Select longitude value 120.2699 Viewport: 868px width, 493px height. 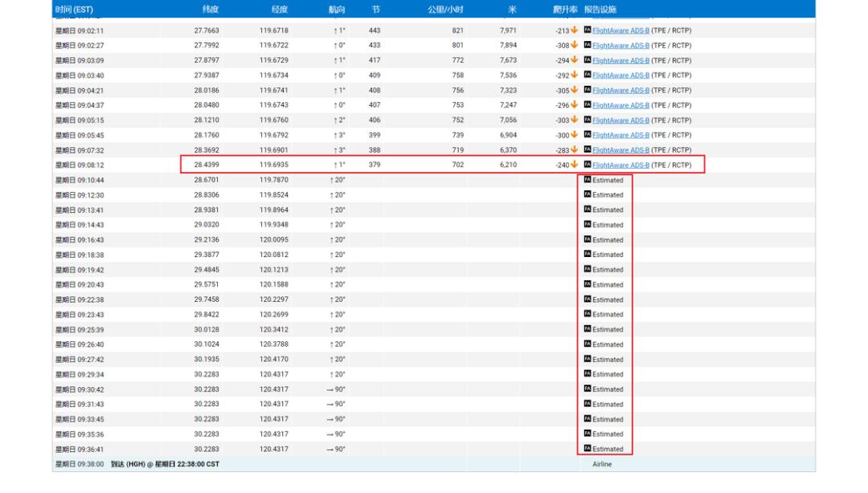(274, 314)
